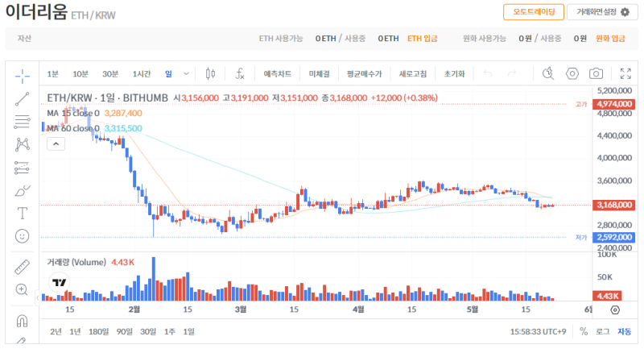Click the 평균매수가 button
644x349 pixels.
(x=364, y=74)
